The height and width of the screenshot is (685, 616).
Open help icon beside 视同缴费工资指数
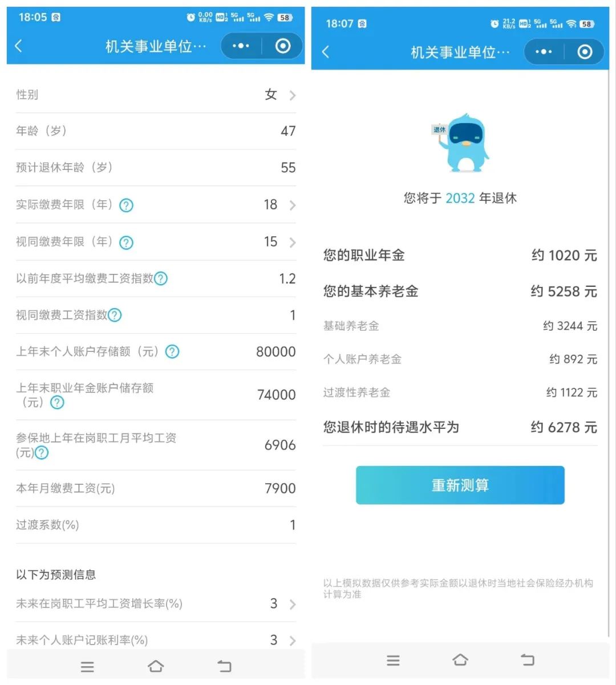[115, 315]
